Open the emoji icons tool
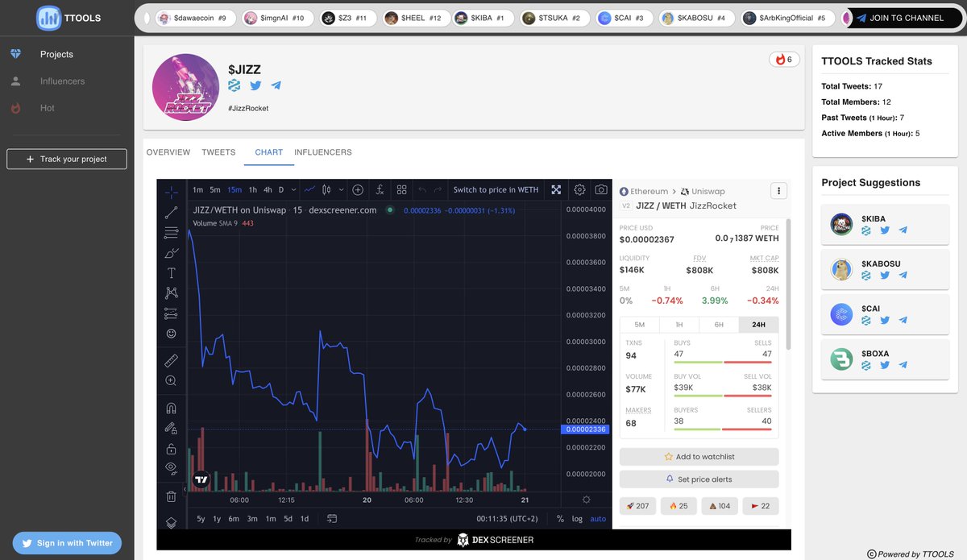 click(x=172, y=334)
